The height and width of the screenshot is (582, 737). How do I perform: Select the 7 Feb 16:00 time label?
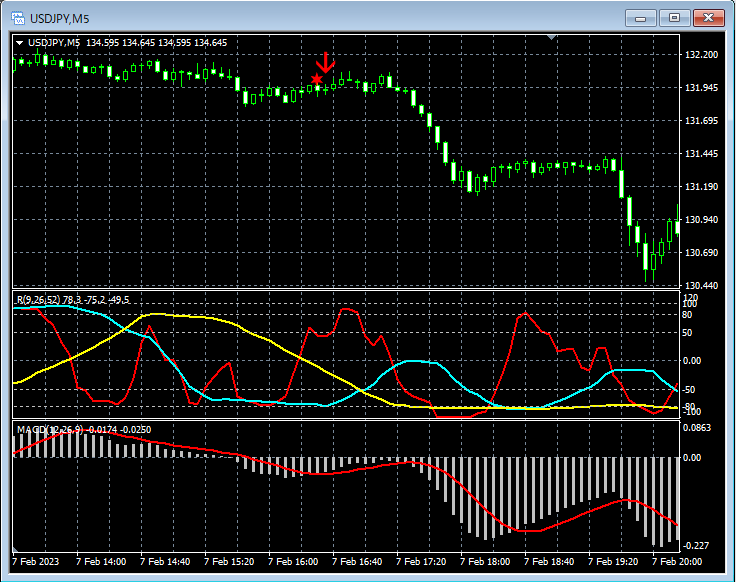pyautogui.click(x=293, y=562)
